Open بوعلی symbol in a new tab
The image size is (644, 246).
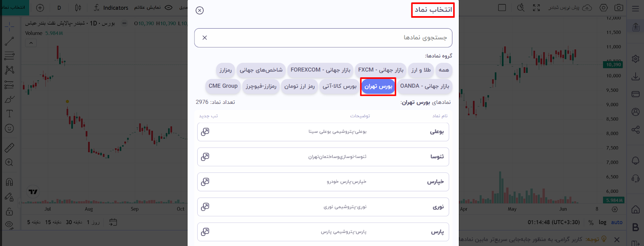pyautogui.click(x=205, y=132)
